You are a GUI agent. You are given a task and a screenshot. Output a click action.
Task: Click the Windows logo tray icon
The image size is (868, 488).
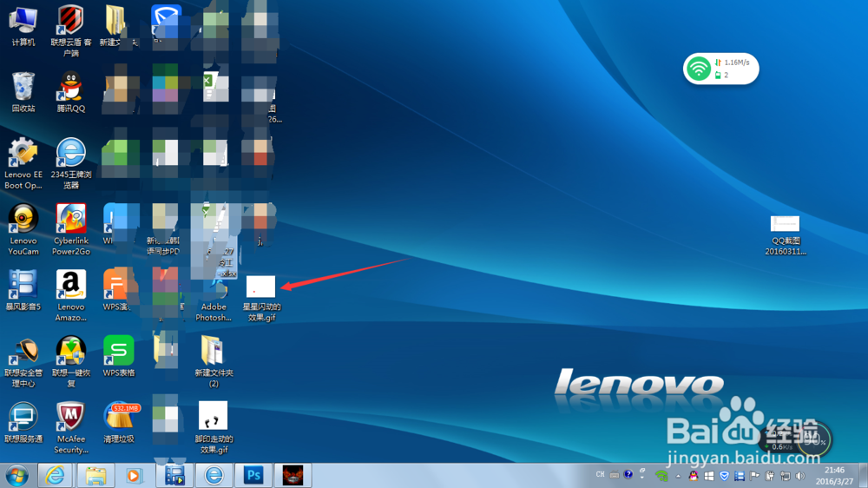point(708,476)
